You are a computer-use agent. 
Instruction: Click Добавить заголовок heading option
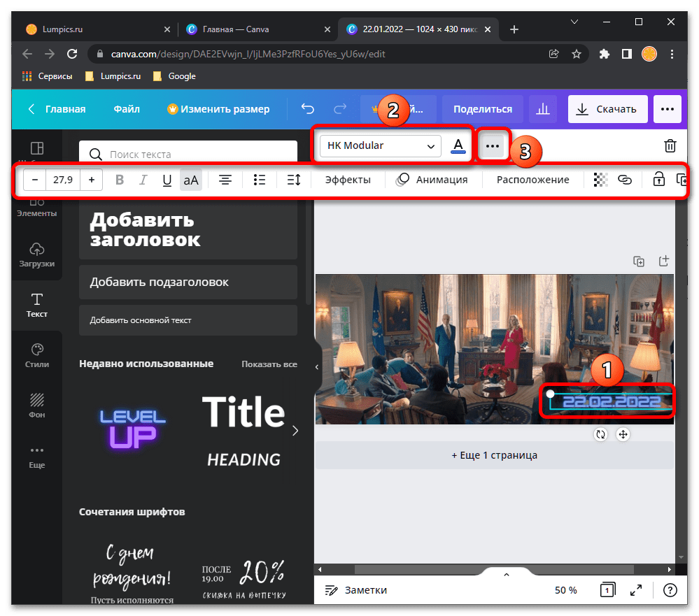coord(188,230)
